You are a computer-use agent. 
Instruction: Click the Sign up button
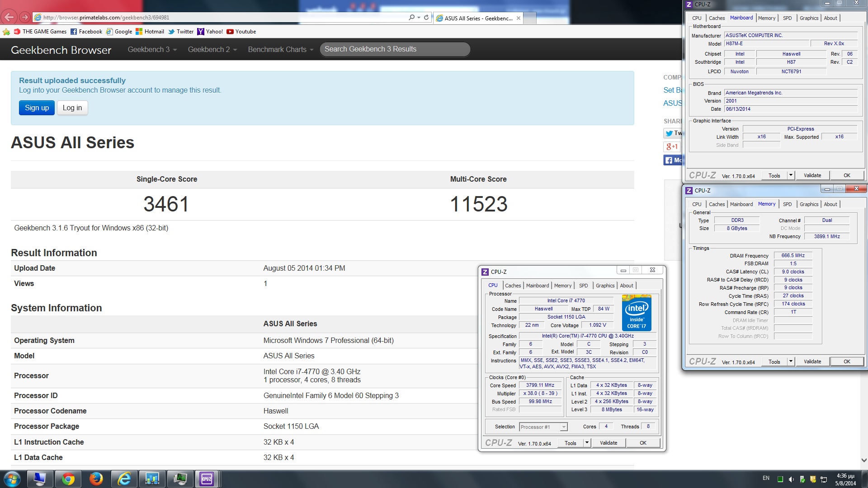37,108
